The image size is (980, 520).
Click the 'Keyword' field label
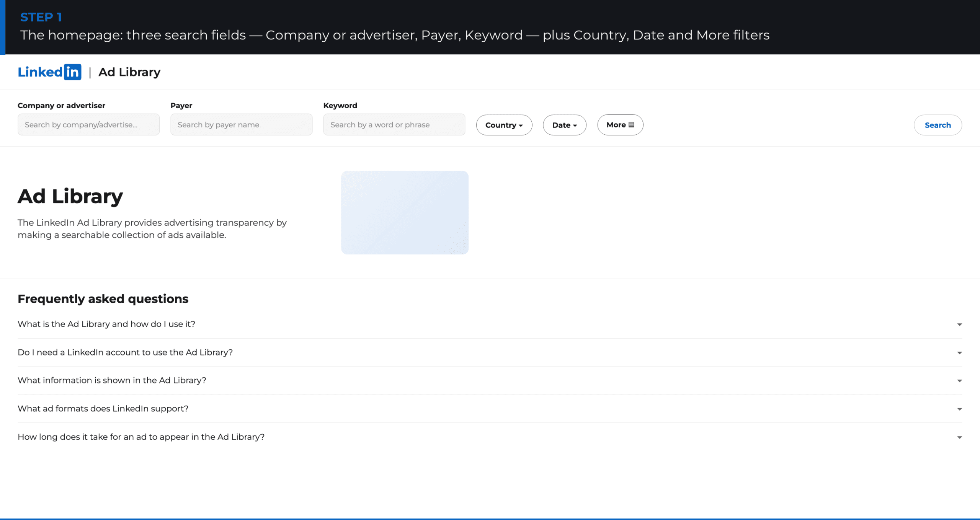tap(340, 105)
